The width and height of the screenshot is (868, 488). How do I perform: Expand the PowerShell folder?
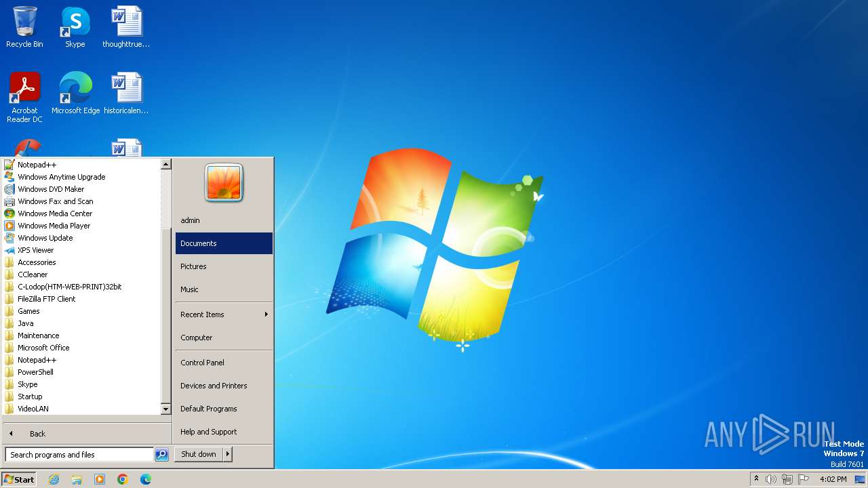coord(35,372)
